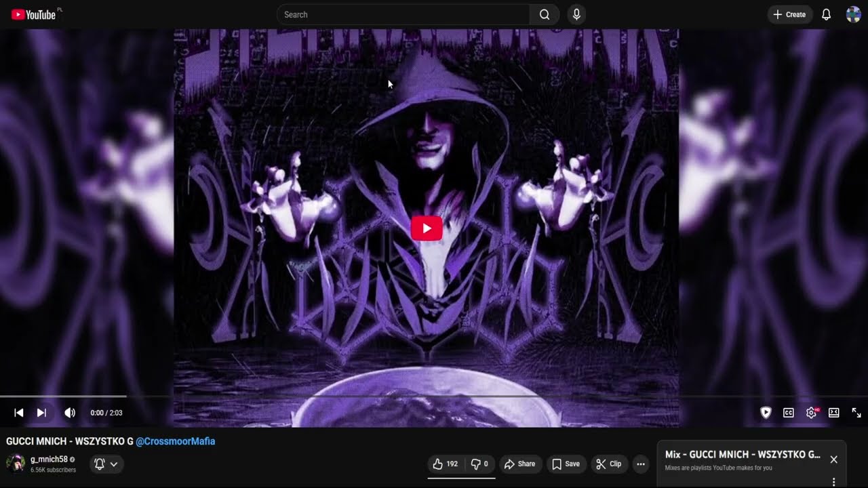Seek using the video progress bar
Viewport: 868px width, 488px height.
point(434,396)
